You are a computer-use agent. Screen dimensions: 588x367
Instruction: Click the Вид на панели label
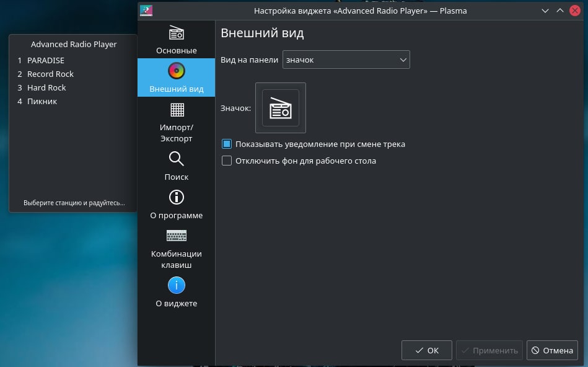[249, 60]
